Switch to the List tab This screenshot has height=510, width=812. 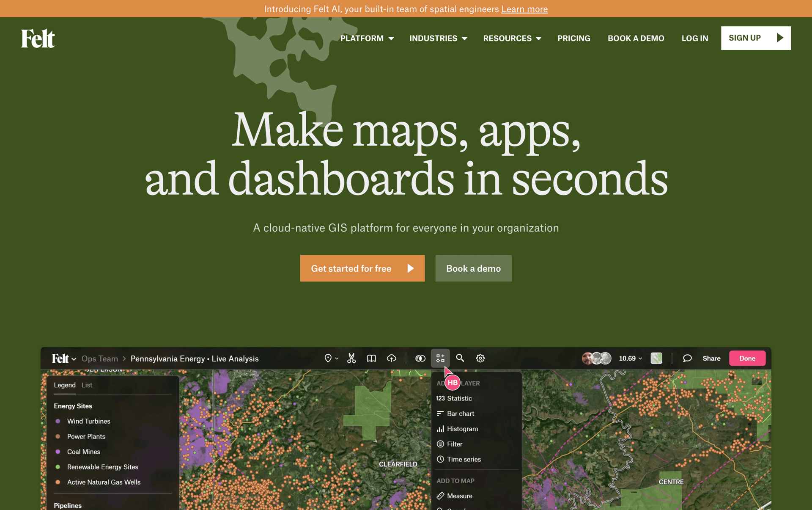(x=87, y=385)
